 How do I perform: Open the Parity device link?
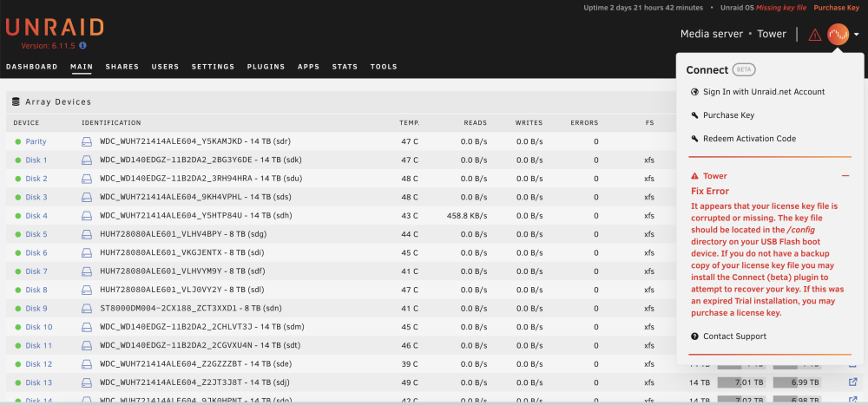click(36, 141)
